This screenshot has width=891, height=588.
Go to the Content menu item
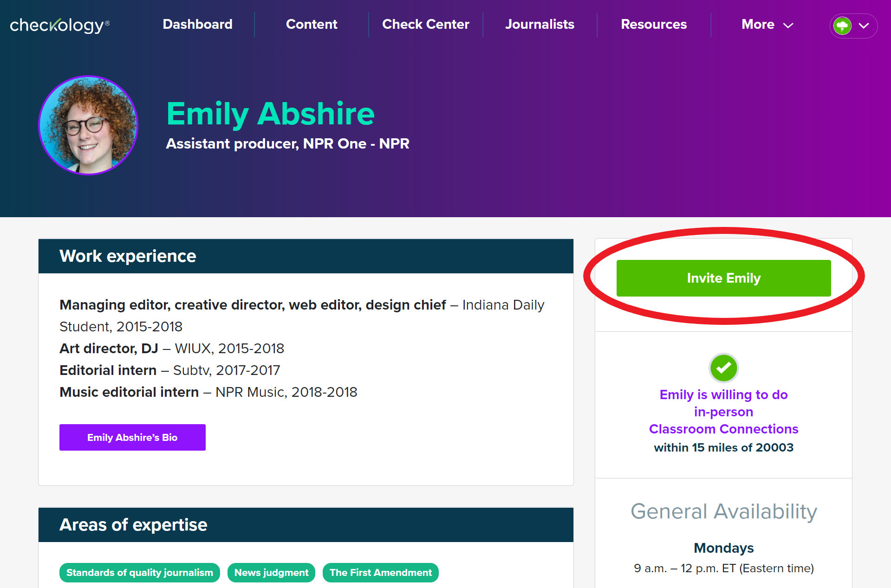coord(312,25)
